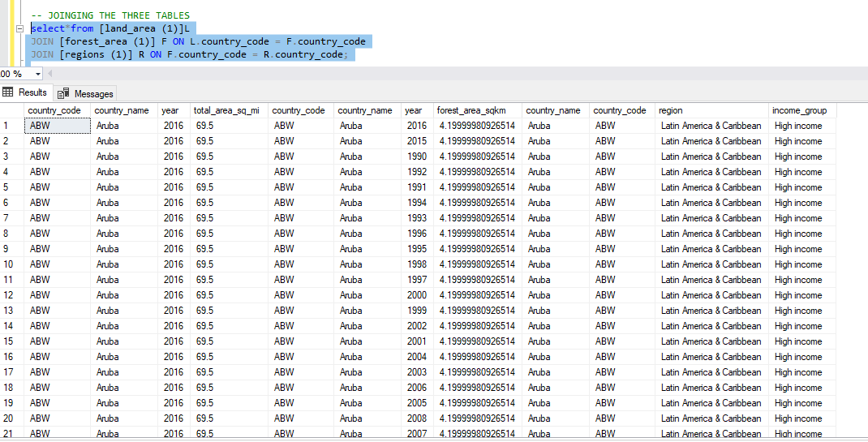Click the JOINGING THE THREE TABLES comment

[x=110, y=15]
